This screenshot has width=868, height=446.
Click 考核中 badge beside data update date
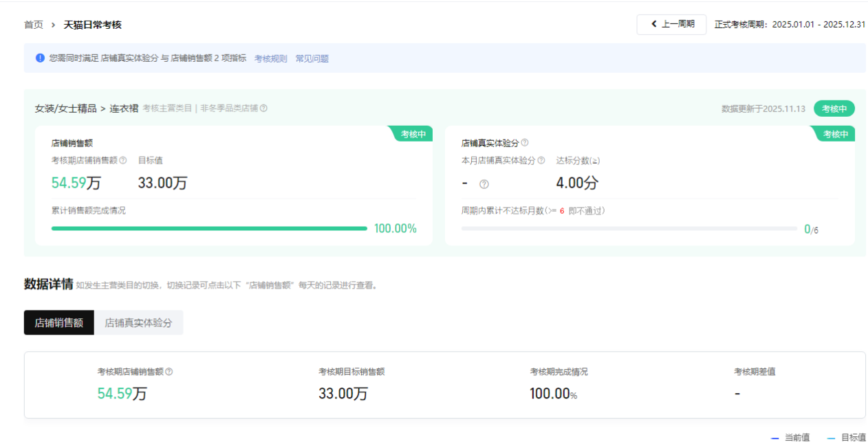click(x=834, y=109)
